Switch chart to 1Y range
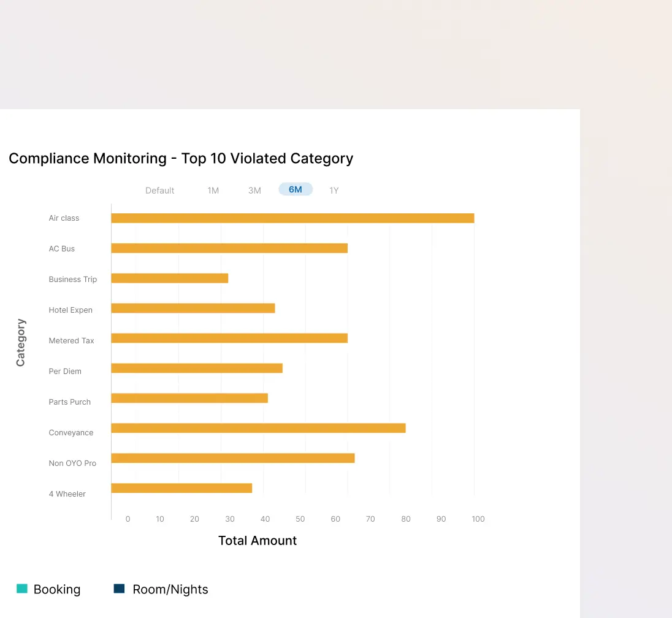The width and height of the screenshot is (672, 618). point(334,191)
